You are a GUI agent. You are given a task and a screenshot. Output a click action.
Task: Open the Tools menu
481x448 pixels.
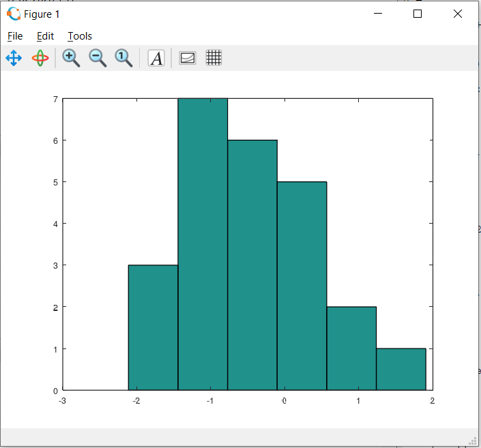tap(79, 36)
